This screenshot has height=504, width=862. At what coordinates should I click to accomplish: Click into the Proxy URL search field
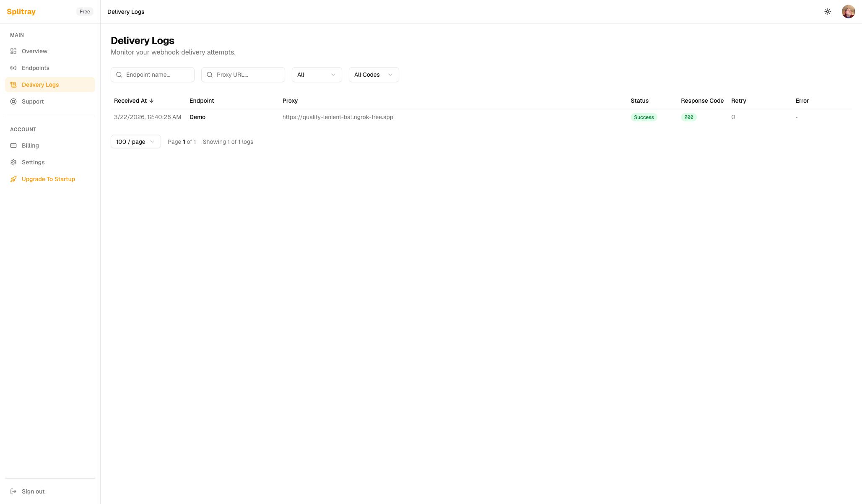point(247,75)
